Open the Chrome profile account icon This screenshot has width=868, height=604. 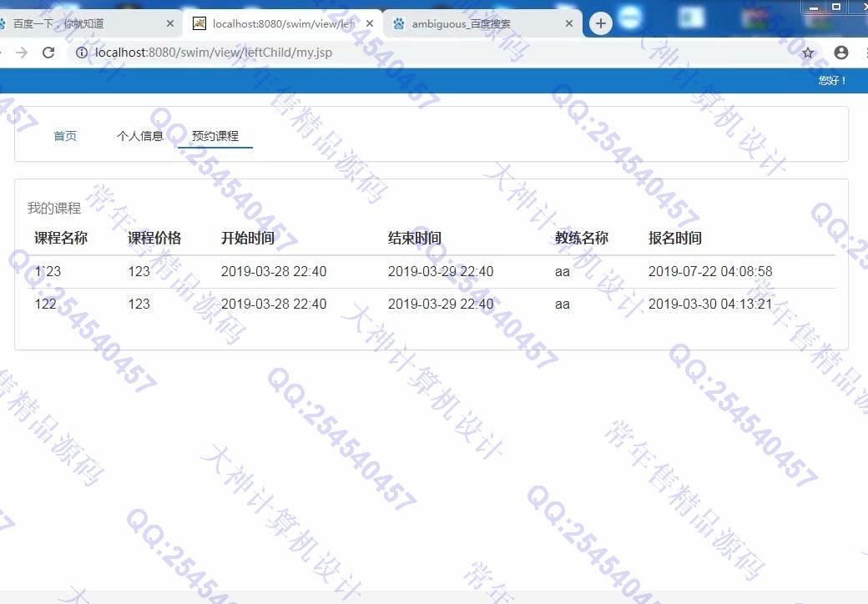(x=841, y=53)
